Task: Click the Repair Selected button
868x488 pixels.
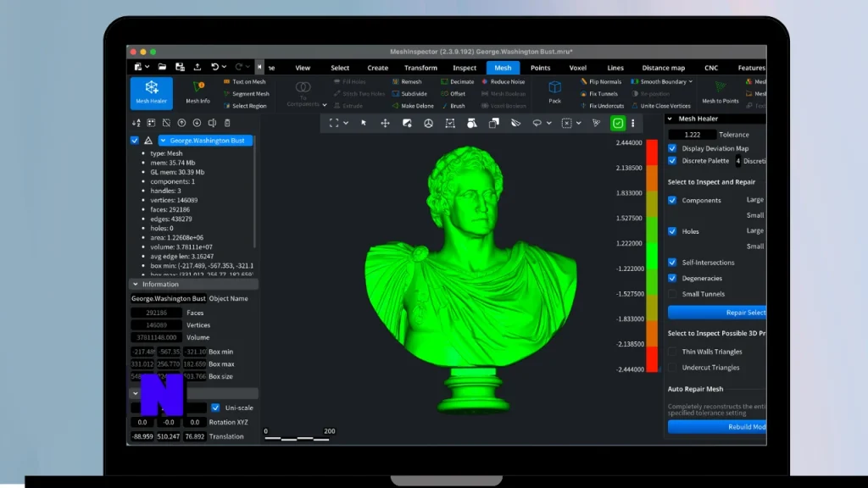Action: [x=717, y=313]
